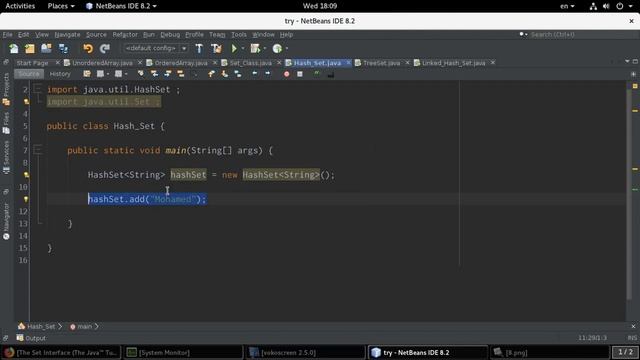Image resolution: width=640 pixels, height=360 pixels.
Task: Collapse the import block fold
Action: pos(38,89)
